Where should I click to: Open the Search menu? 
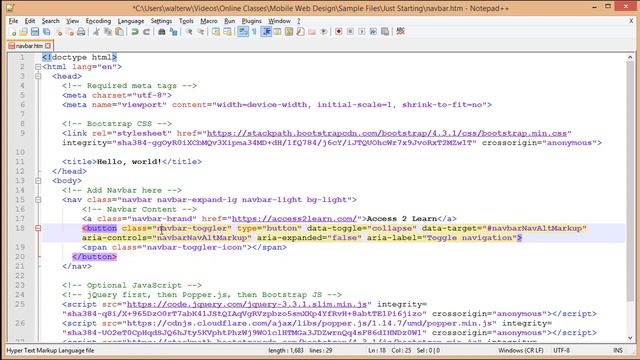coord(51,21)
